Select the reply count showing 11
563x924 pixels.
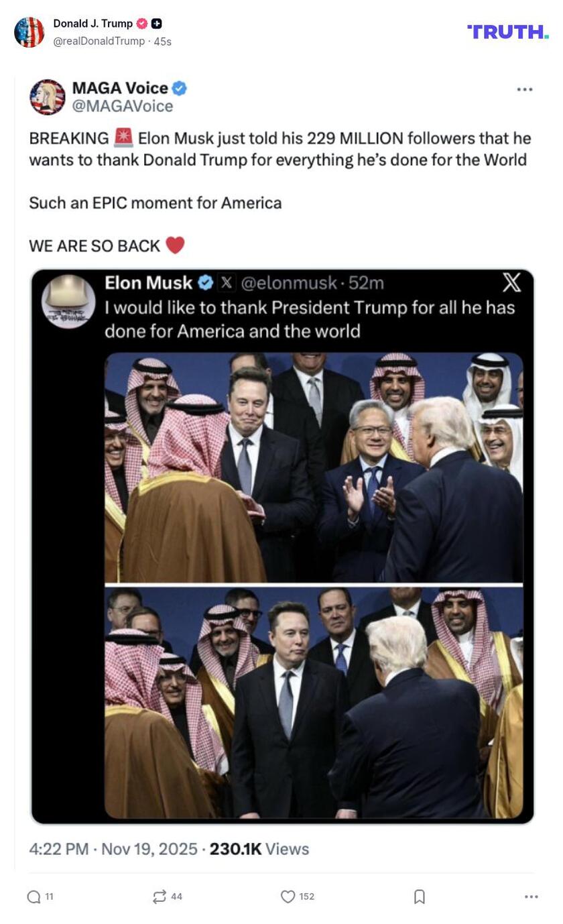pos(49,896)
